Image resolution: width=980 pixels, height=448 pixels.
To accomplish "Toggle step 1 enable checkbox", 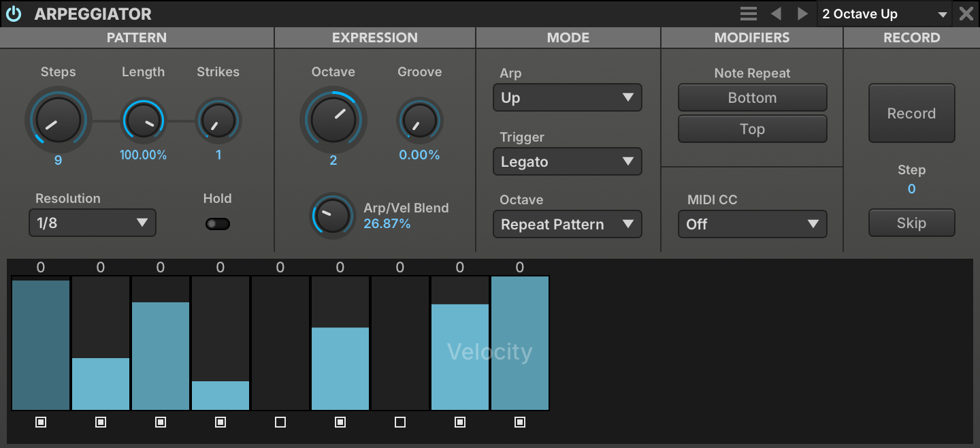I will 41,422.
